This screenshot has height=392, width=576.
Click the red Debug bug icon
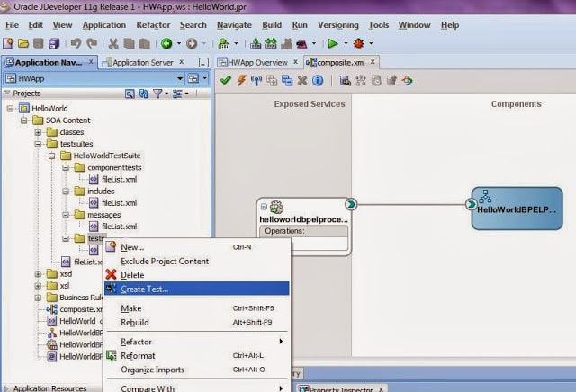point(358,44)
